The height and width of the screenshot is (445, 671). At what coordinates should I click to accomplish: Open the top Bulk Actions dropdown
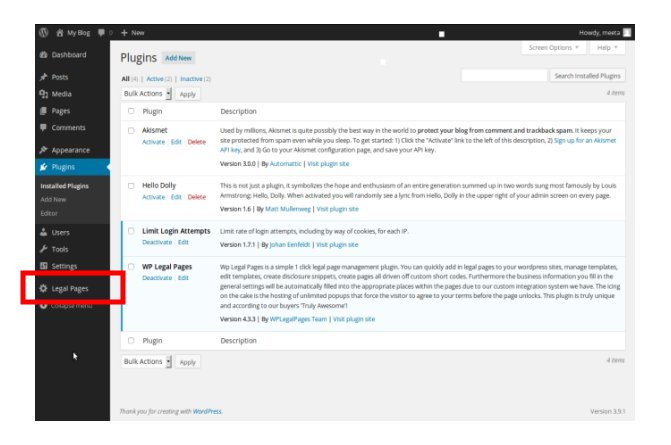147,93
